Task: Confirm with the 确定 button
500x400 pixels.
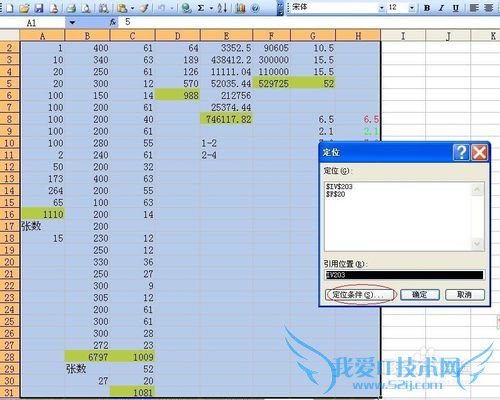Action: click(420, 295)
